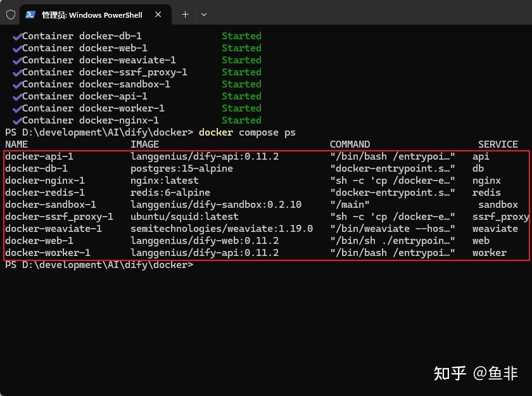Click docker-db-1 in the NAME column
Screen dimensions: 532x396
[x=36, y=169]
